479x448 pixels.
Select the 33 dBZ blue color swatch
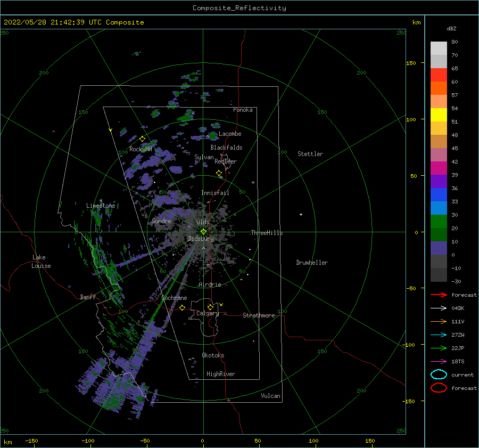439,195
